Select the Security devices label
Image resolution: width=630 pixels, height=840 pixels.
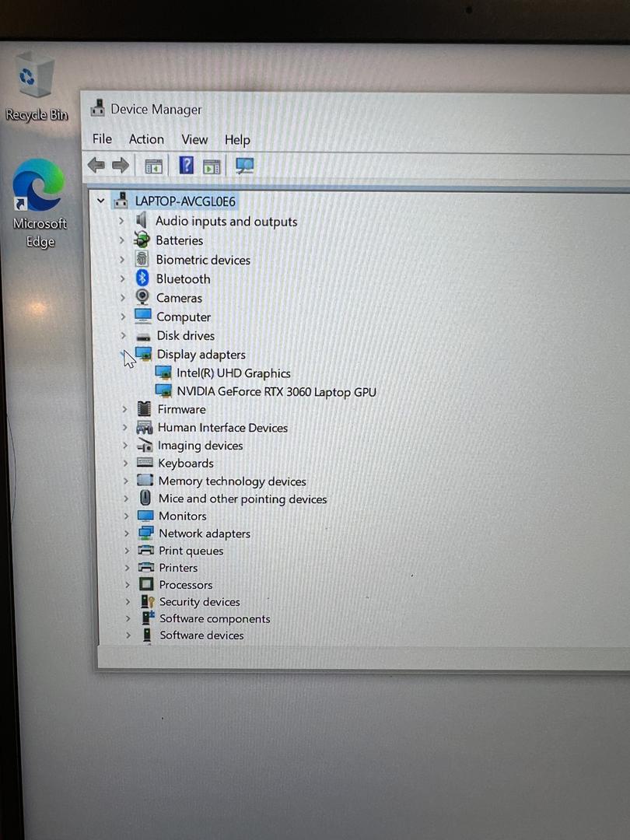tap(200, 601)
